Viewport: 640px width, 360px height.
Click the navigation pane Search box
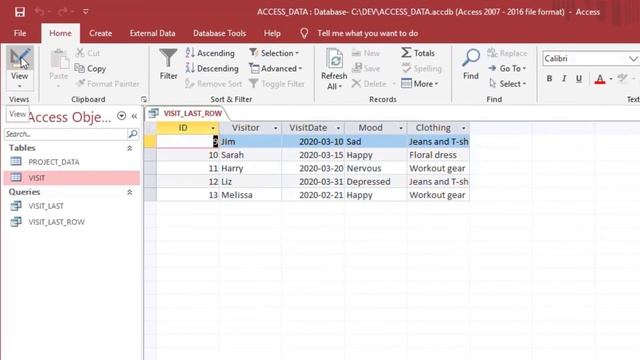coord(65,134)
